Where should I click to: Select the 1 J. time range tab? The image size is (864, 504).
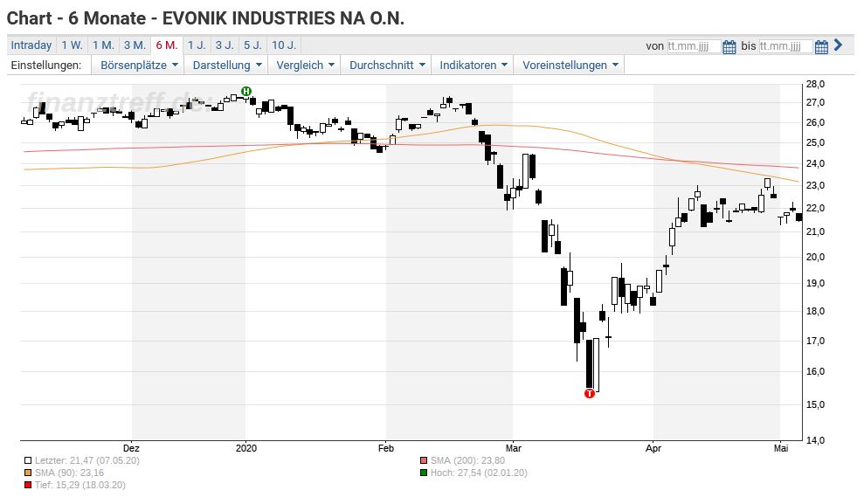click(197, 45)
